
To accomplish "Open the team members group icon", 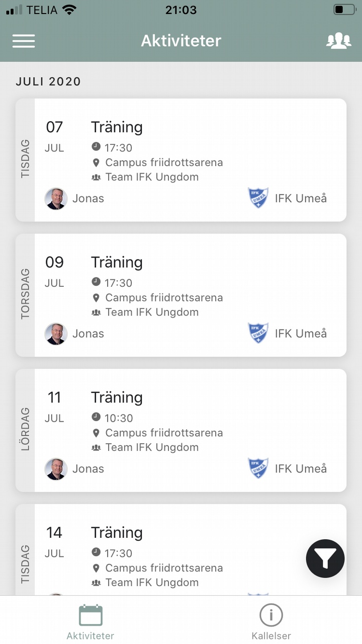I will 338,41.
